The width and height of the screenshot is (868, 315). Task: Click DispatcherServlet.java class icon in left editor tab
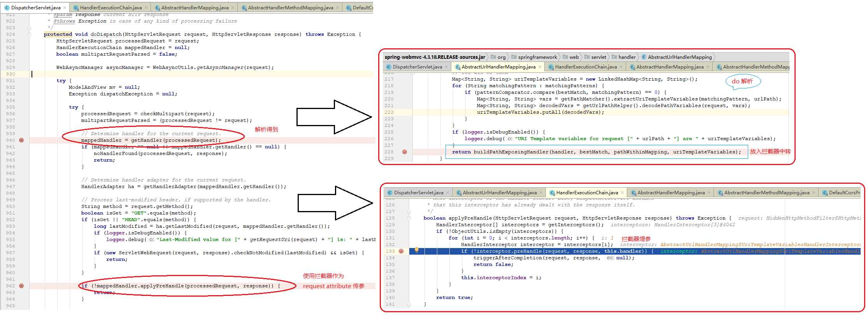click(7, 8)
